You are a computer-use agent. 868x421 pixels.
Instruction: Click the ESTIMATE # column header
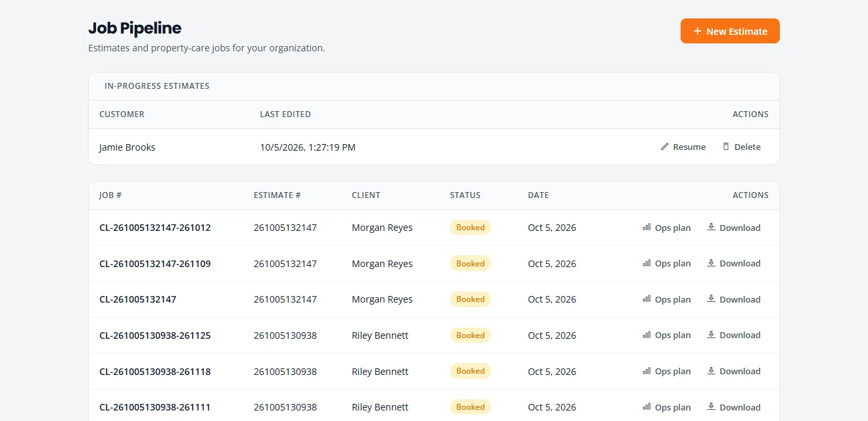click(x=277, y=195)
